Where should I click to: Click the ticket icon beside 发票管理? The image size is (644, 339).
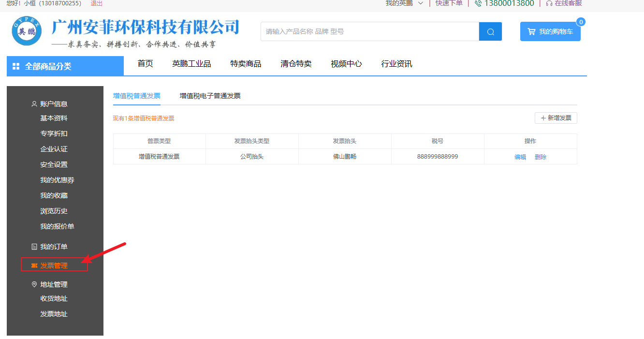34,265
